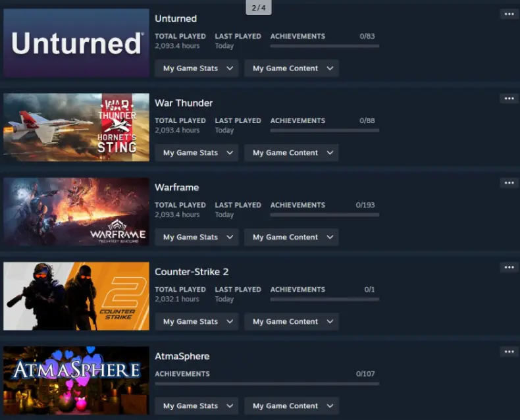Click the War Thunder Hornet's Sting banner
Screen dimensions: 520x420
click(76, 128)
